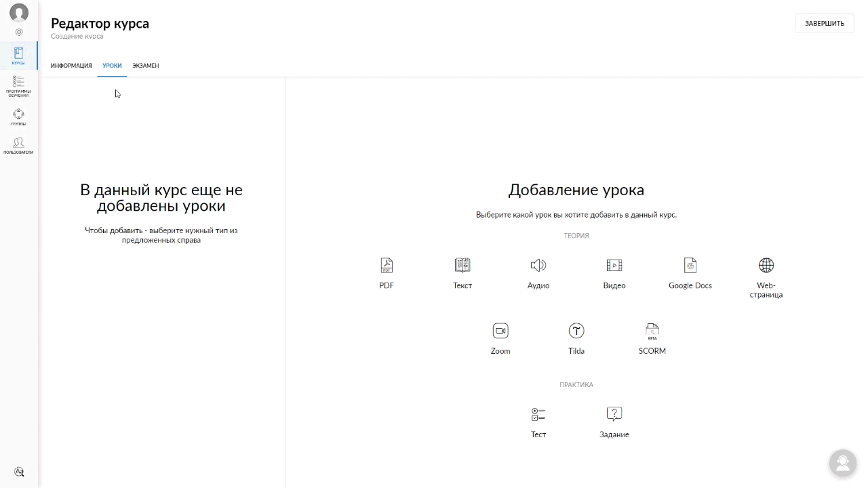Open the Курсы sidebar section
The image size is (868, 488).
point(18,56)
